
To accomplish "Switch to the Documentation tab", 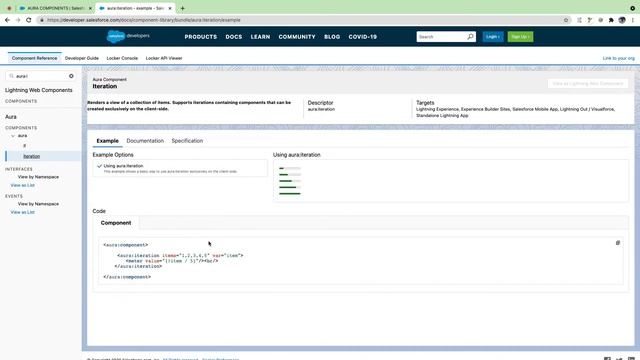I will pos(145,141).
